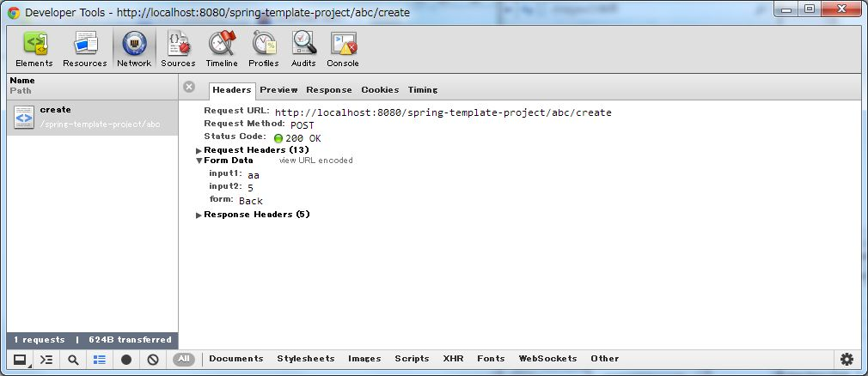Toggle dock to main window button

tap(19, 360)
